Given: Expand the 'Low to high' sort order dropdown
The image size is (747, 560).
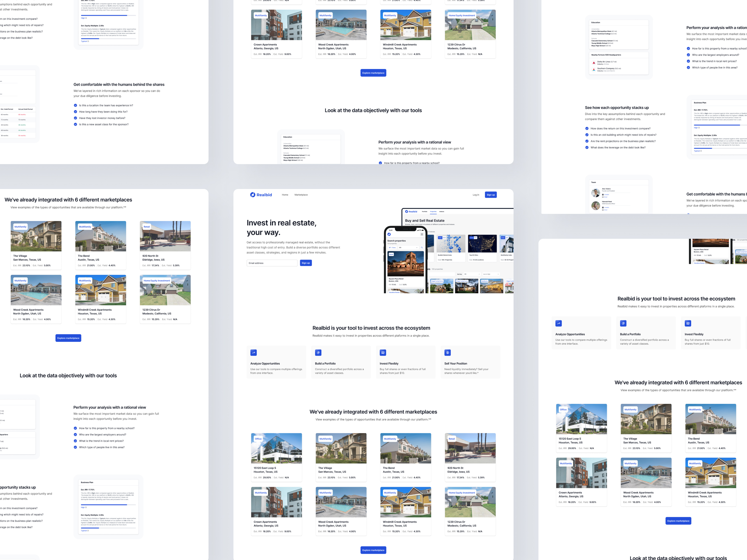Looking at the screenshot, I should click(x=491, y=274).
